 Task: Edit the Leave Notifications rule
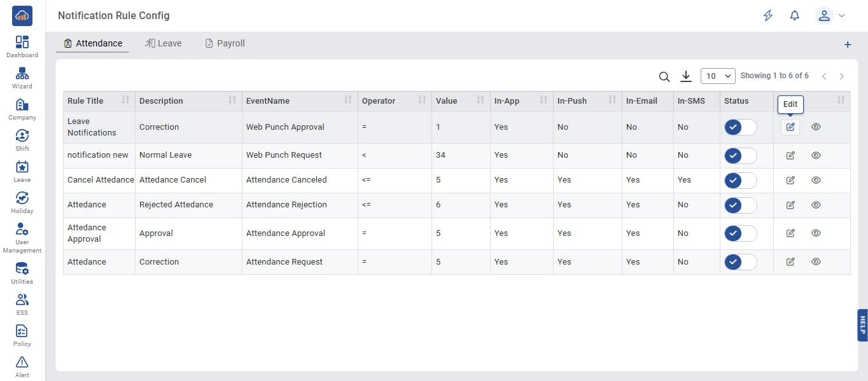pyautogui.click(x=790, y=127)
